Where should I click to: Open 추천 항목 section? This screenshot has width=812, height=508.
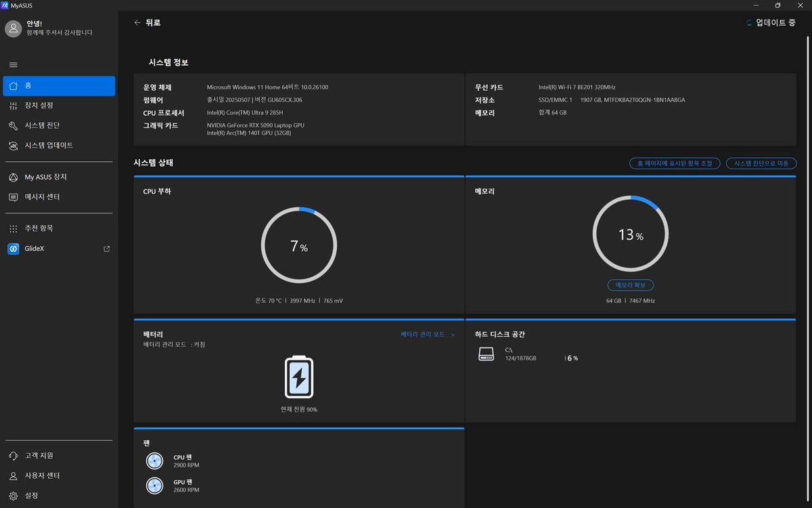coord(59,229)
